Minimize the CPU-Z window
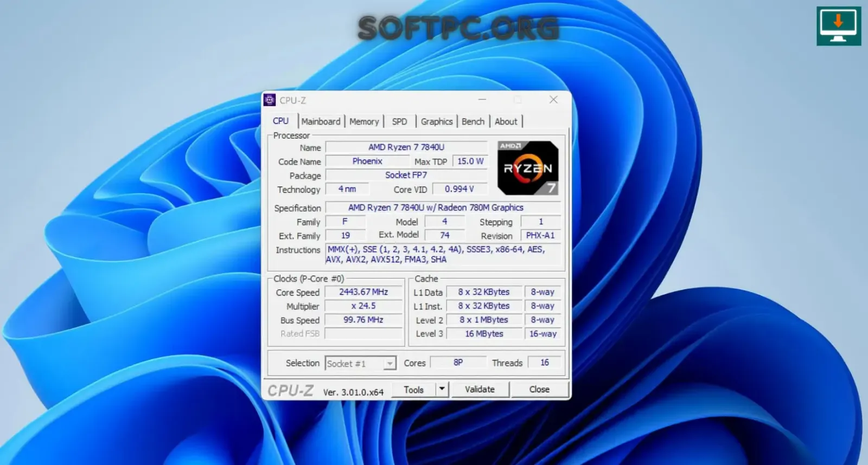Image resolution: width=868 pixels, height=465 pixels. tap(482, 100)
